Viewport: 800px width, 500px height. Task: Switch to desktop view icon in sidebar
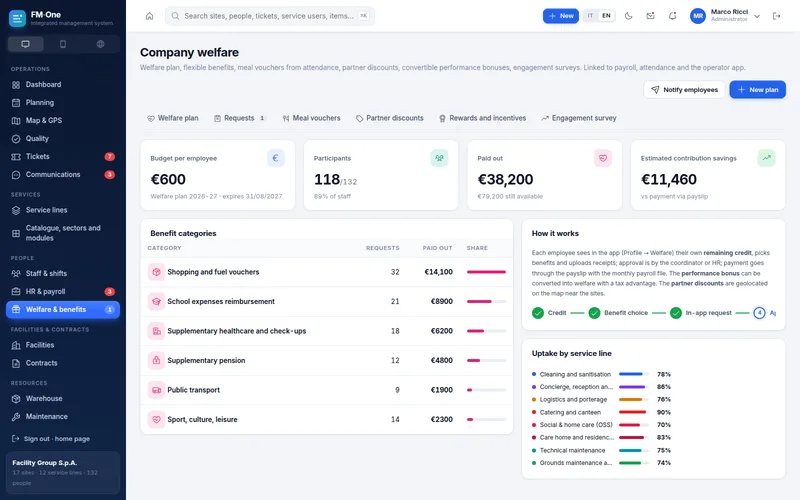click(x=26, y=44)
